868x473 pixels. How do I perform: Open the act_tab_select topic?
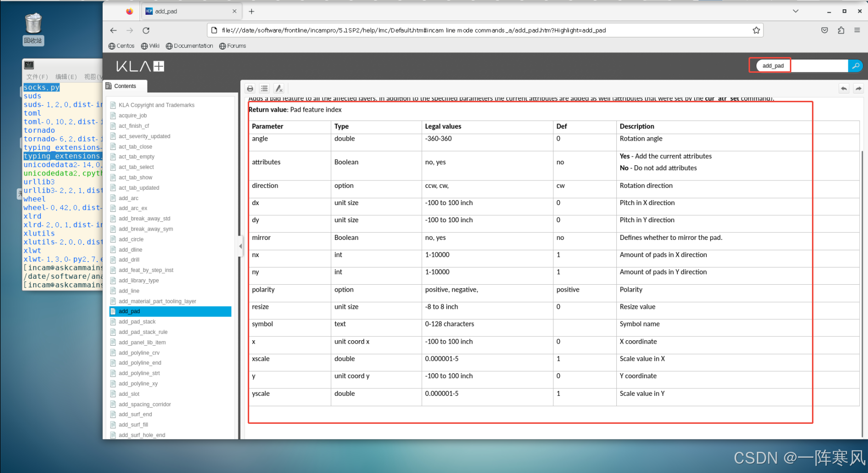(136, 167)
